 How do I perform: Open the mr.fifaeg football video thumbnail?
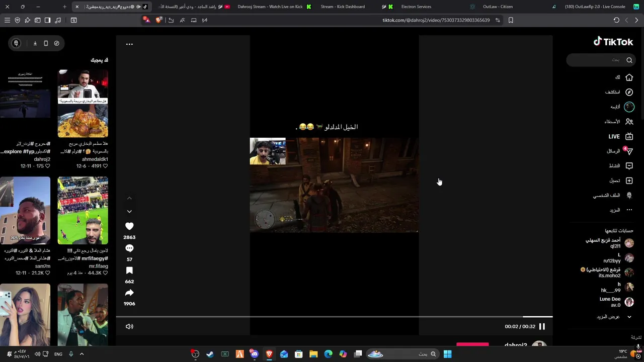click(83, 210)
